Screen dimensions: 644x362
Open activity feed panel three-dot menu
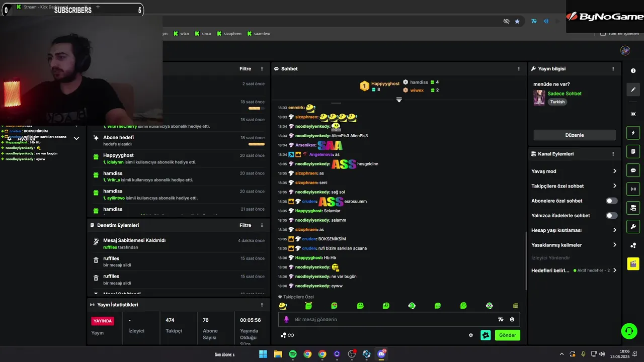coord(262,69)
